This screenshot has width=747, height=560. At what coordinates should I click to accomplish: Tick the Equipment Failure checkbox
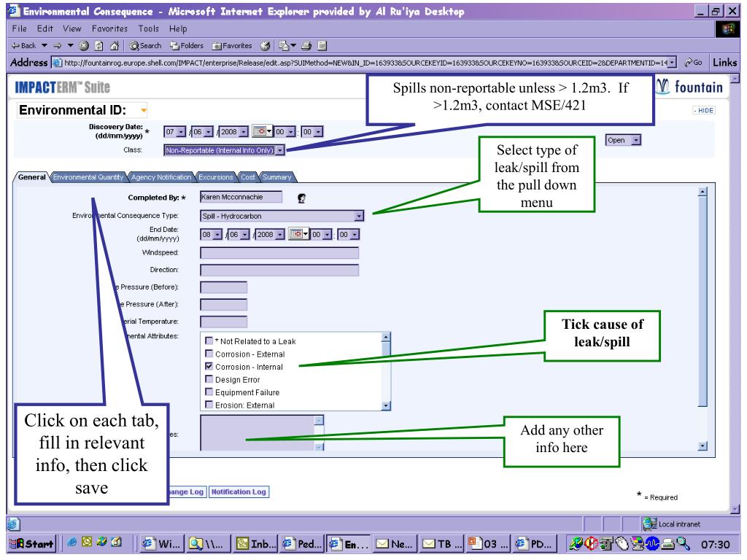pyautogui.click(x=209, y=392)
